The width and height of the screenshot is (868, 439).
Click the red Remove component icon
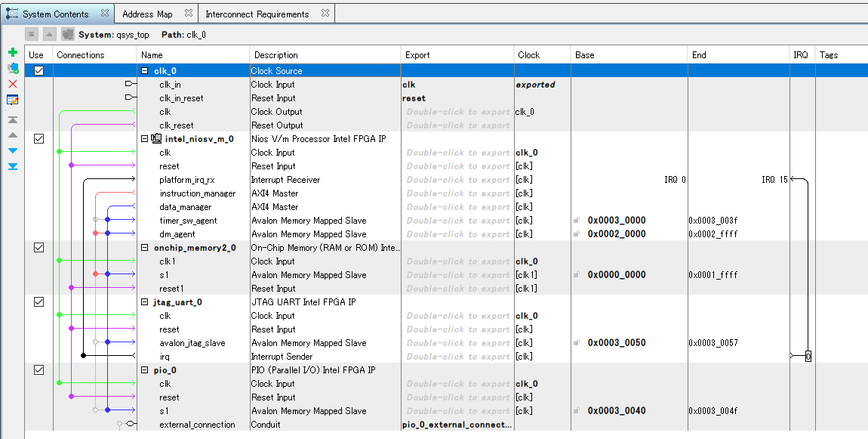coord(13,83)
